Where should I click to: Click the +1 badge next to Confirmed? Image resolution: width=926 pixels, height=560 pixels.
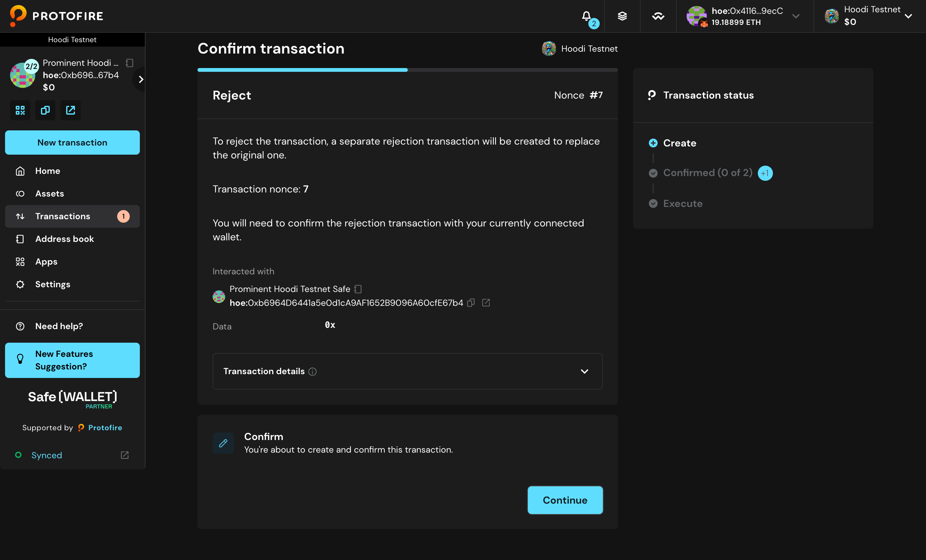(x=765, y=173)
